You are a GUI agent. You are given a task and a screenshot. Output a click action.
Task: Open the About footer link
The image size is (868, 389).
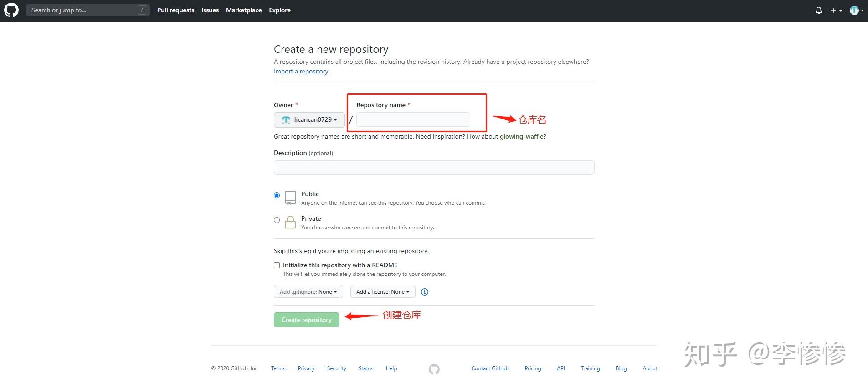coord(650,368)
